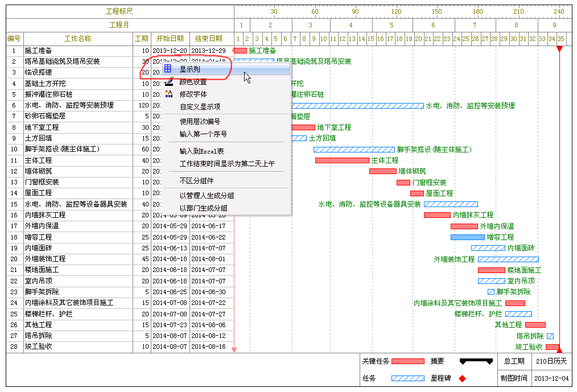
Task: Select the 内墙面砖 task name cell
Action: point(78,248)
